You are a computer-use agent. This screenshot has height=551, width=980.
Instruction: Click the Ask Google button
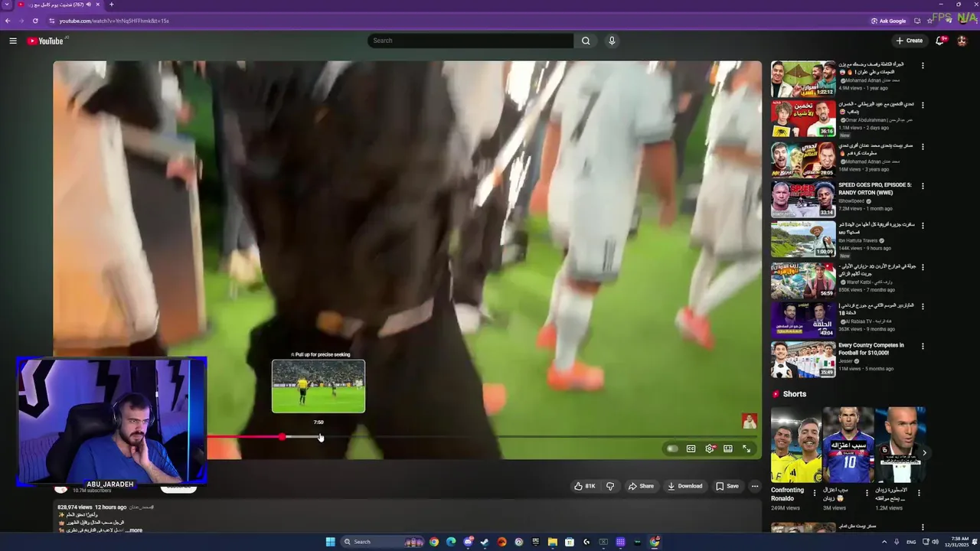[x=888, y=21]
